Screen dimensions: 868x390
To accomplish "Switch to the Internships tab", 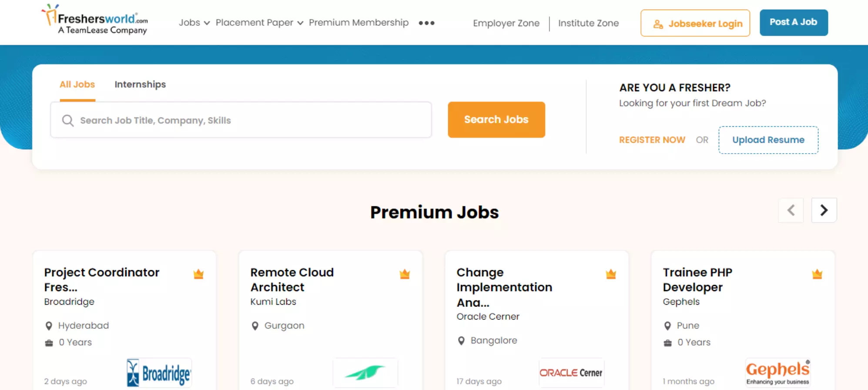I will click(140, 84).
